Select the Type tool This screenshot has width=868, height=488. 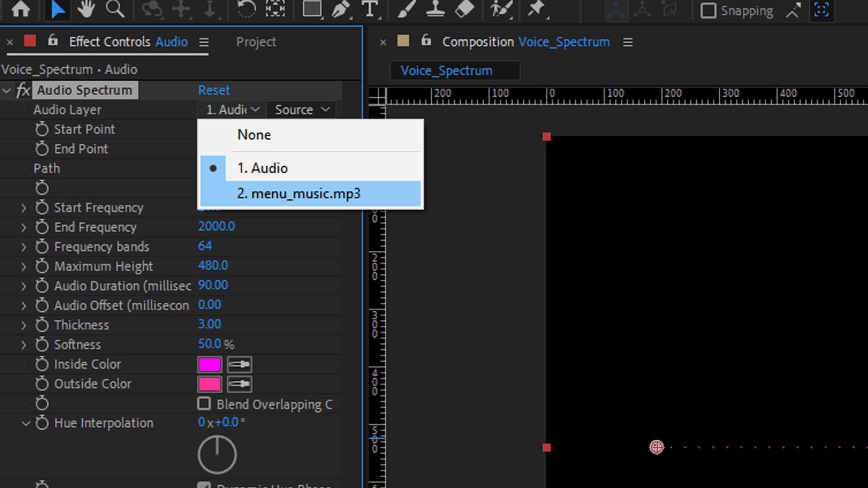(x=370, y=9)
